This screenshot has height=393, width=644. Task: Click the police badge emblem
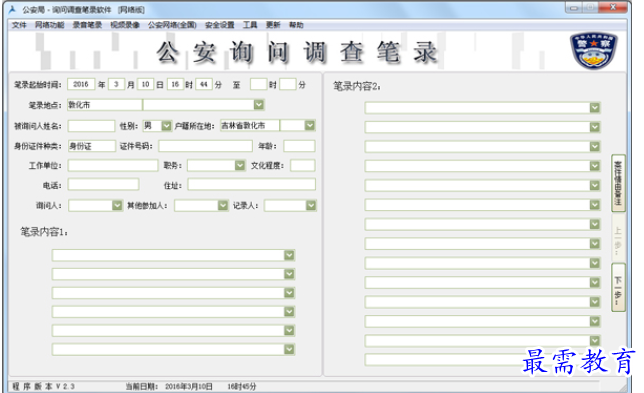click(593, 51)
